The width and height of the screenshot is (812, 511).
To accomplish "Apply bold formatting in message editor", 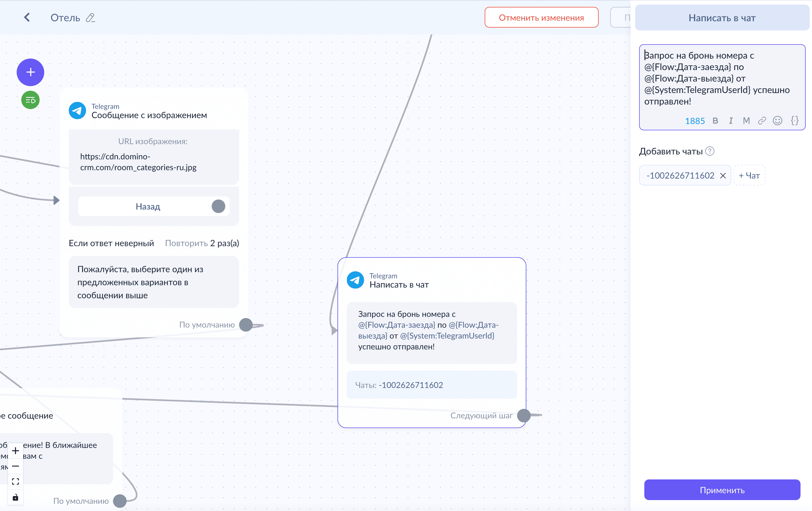I will pyautogui.click(x=715, y=121).
